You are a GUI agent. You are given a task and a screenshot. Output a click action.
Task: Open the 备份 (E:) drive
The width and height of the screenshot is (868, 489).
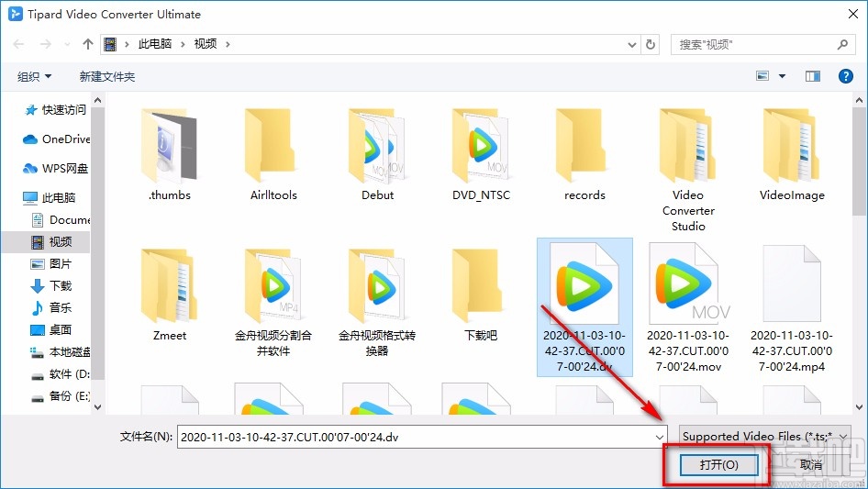(x=60, y=396)
